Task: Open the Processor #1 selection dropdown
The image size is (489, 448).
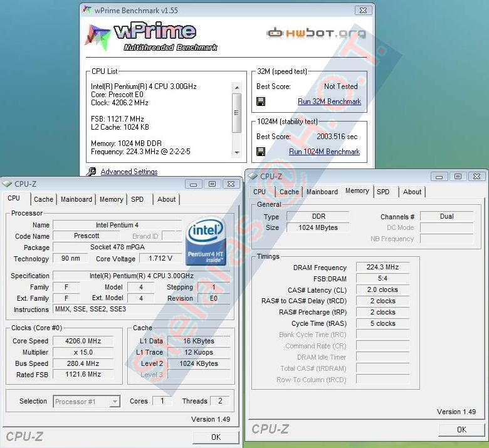Action: tap(115, 402)
